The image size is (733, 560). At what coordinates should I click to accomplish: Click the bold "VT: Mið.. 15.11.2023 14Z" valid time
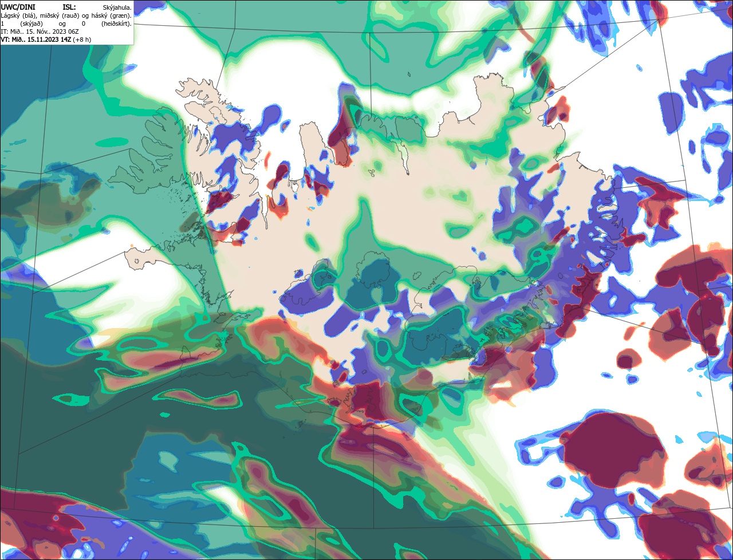tap(36, 40)
